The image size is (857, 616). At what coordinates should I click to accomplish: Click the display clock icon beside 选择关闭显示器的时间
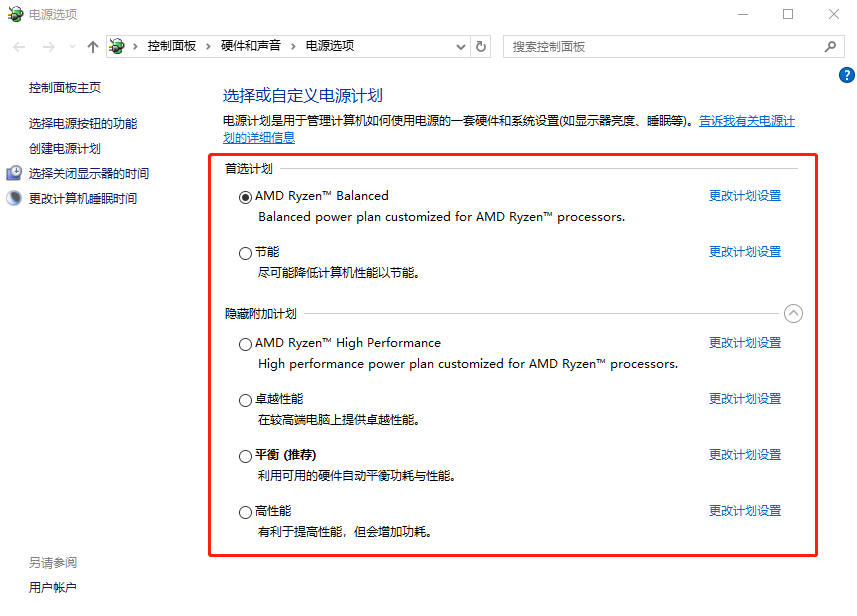click(x=13, y=174)
